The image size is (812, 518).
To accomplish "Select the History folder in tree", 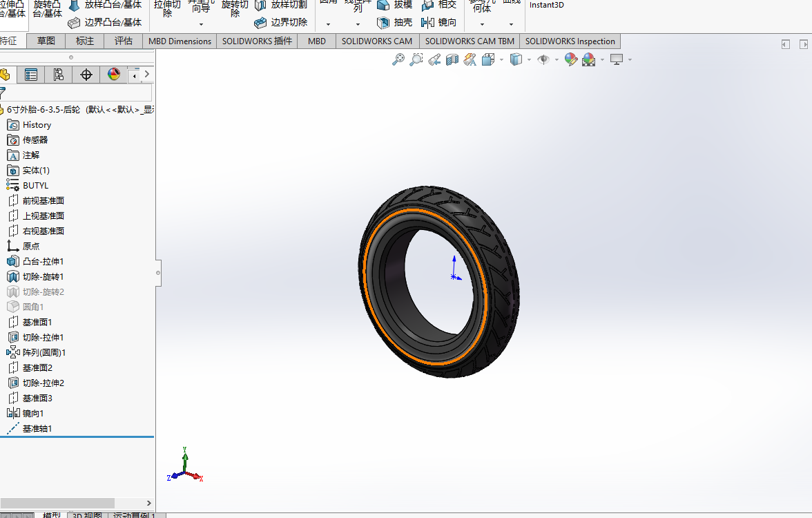I will 29,125.
